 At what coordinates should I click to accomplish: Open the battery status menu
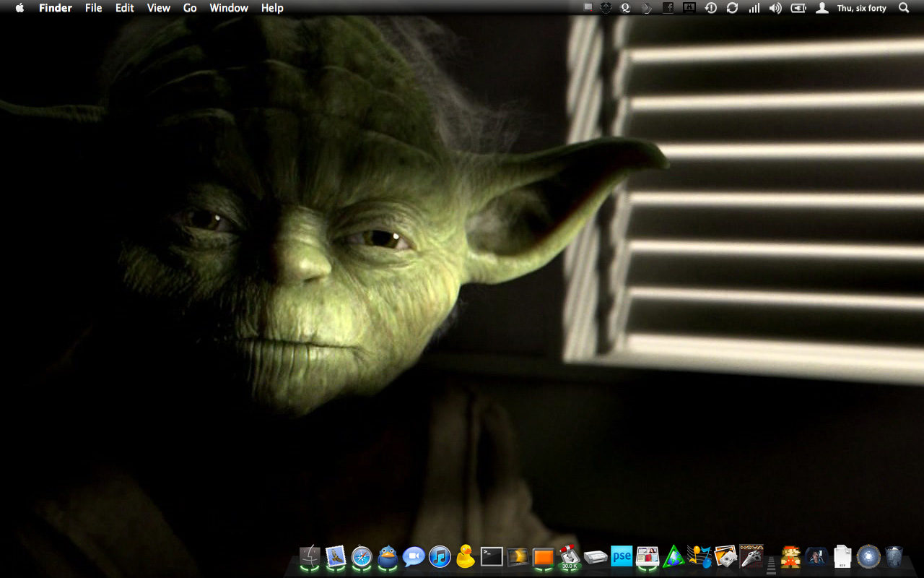point(798,8)
